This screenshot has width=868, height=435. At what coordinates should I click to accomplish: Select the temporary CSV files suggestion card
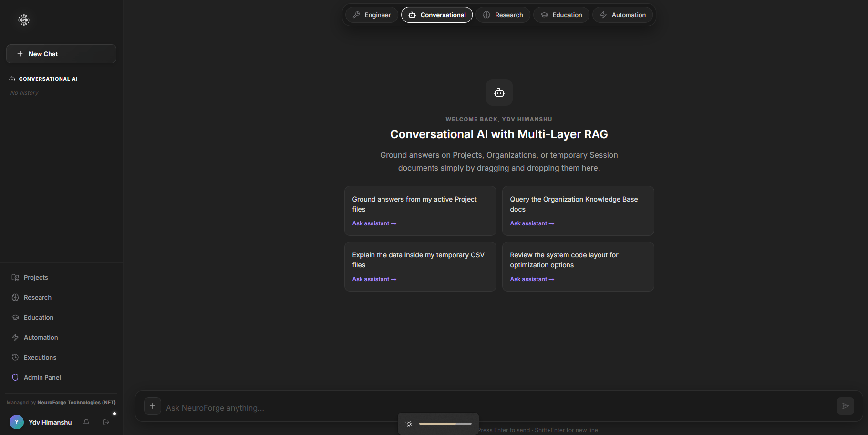click(420, 266)
